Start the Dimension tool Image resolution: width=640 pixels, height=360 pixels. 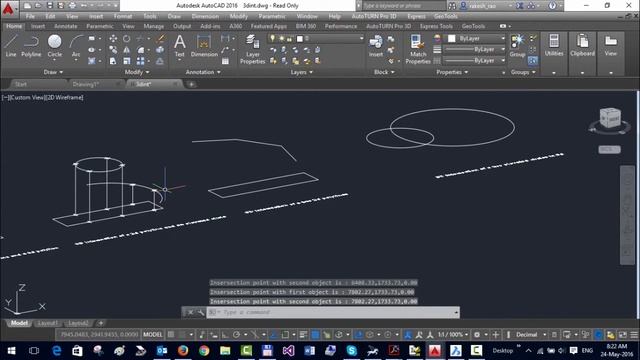pos(204,45)
